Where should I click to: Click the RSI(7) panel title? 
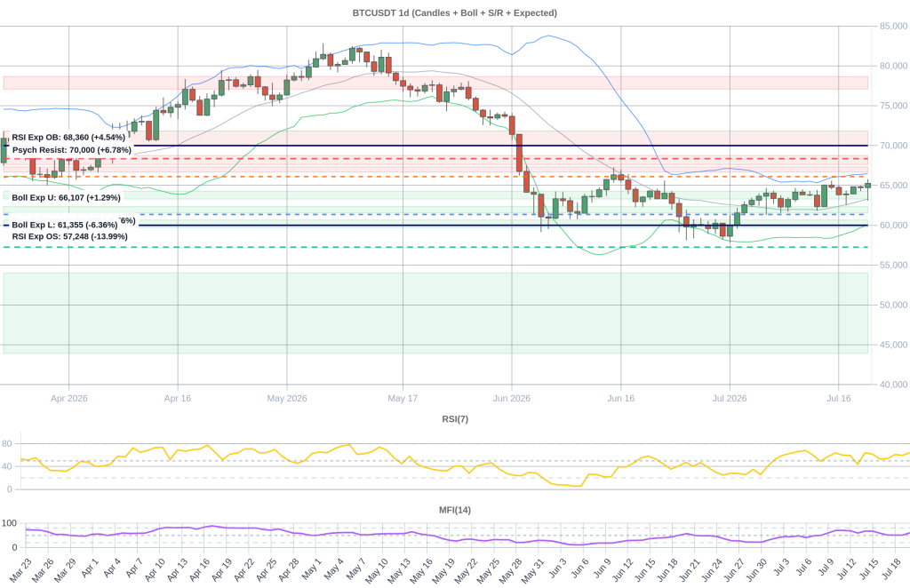[x=455, y=419]
